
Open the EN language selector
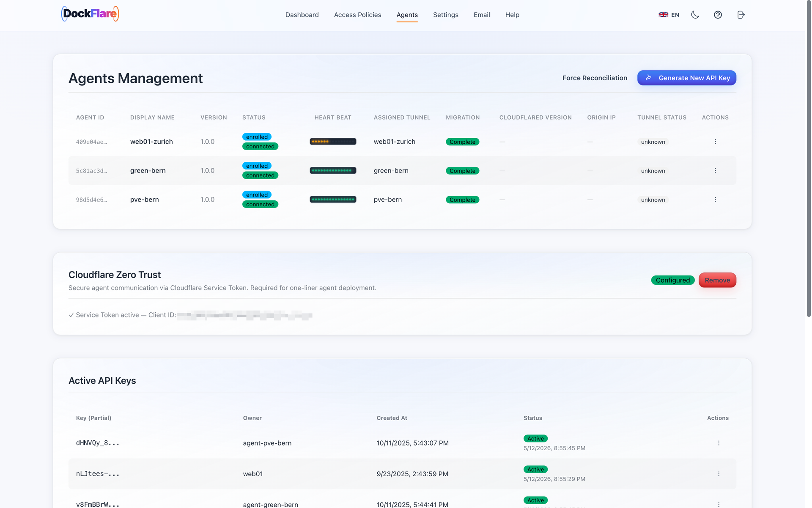click(x=669, y=15)
